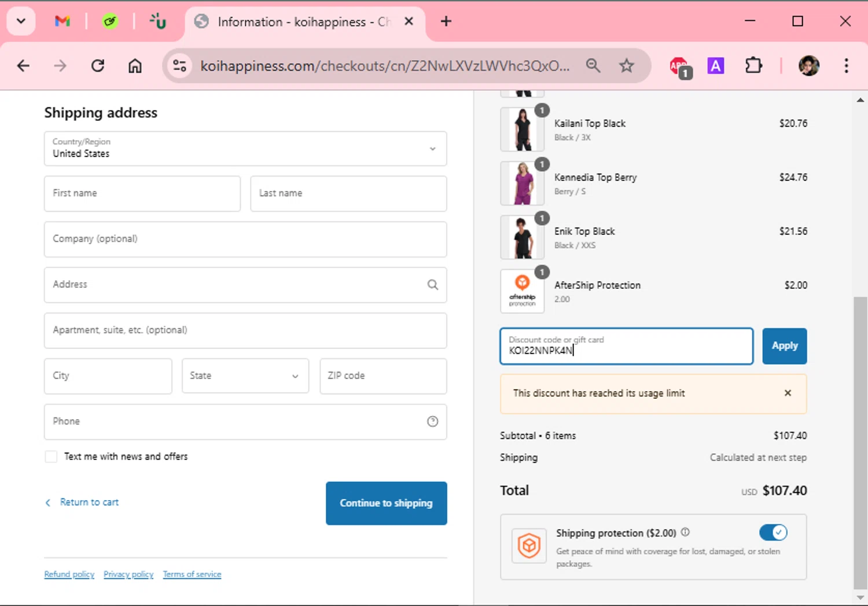This screenshot has width=868, height=606.
Task: Click the Kailani Top Black thumbnail
Action: click(523, 129)
